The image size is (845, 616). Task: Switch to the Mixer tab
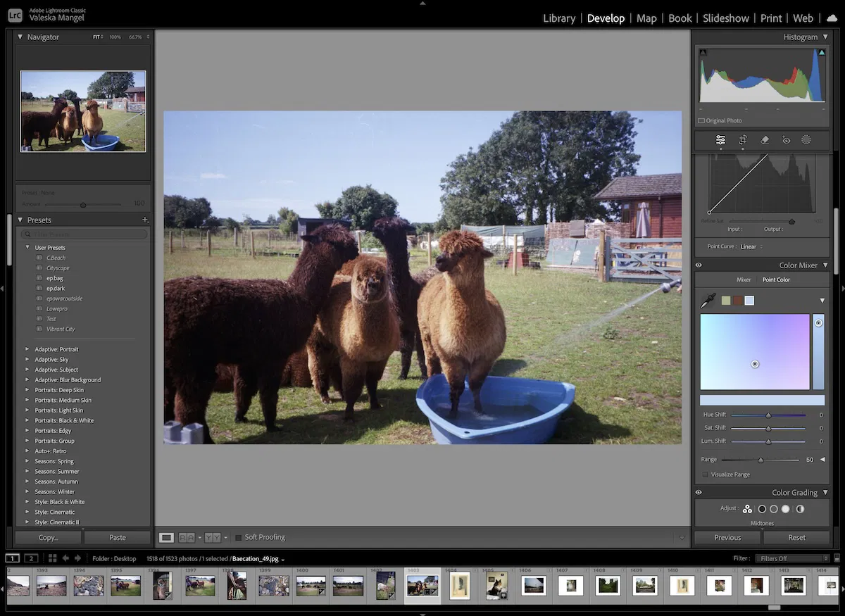pos(744,279)
